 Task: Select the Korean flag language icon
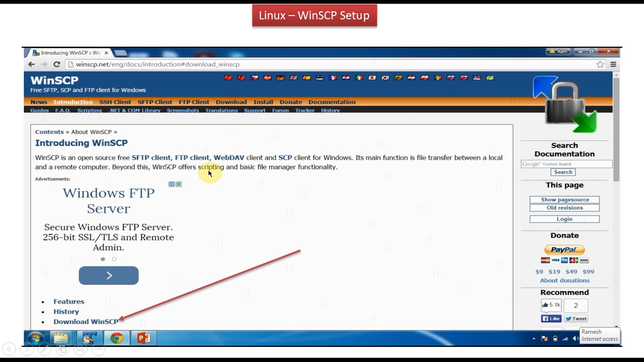point(385,78)
